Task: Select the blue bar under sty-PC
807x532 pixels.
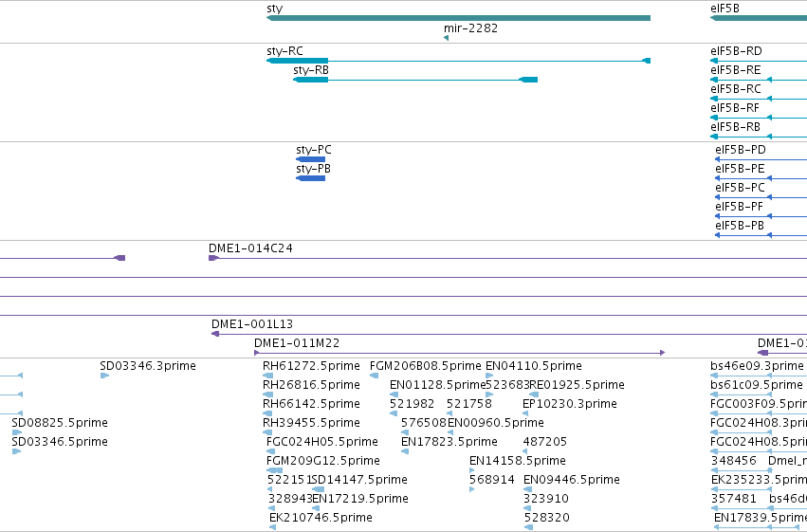Action: point(310,159)
